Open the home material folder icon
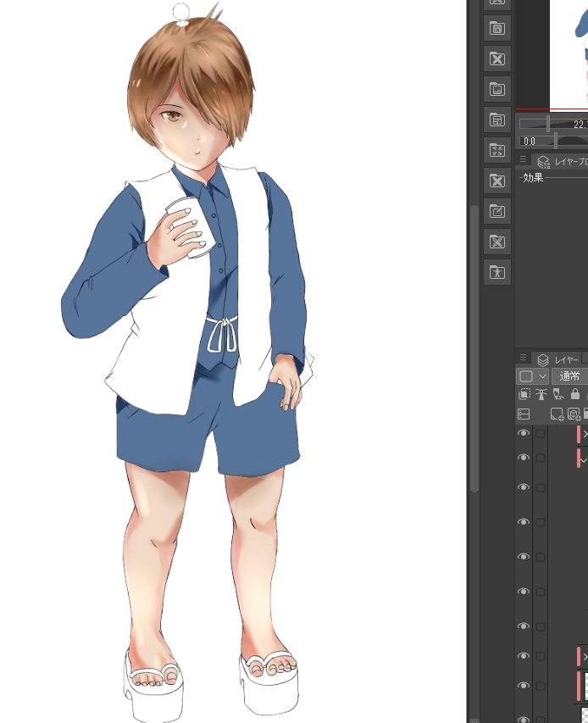 [496, 29]
